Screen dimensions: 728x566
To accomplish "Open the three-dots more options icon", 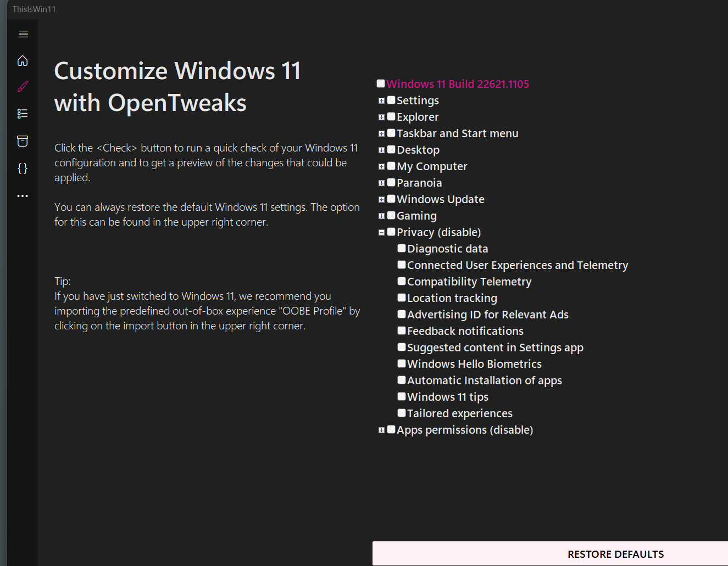I will point(23,196).
